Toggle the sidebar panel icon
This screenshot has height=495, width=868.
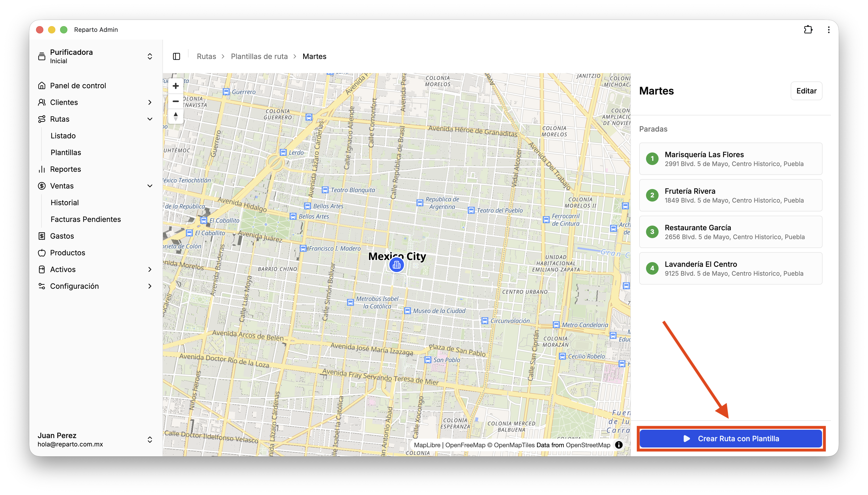[177, 56]
